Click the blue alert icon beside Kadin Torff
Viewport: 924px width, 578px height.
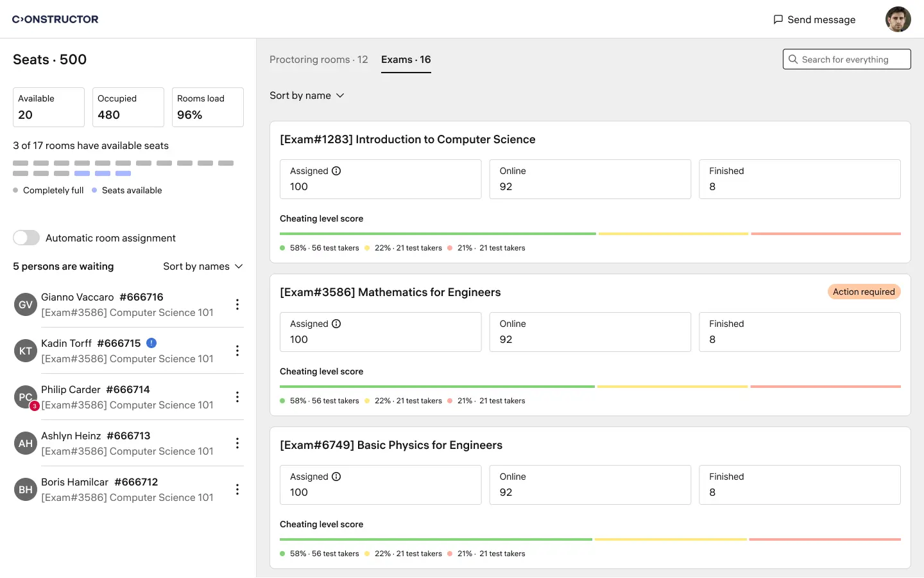[151, 343]
